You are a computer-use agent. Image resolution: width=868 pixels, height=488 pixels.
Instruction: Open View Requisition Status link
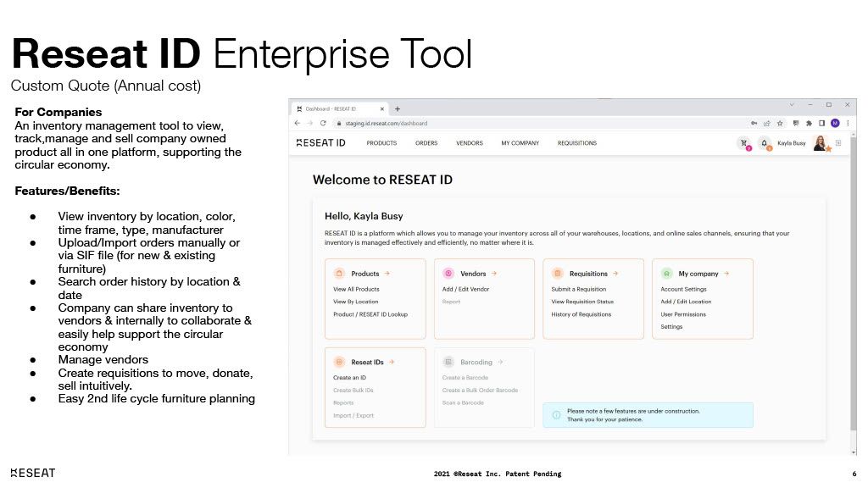coord(582,302)
